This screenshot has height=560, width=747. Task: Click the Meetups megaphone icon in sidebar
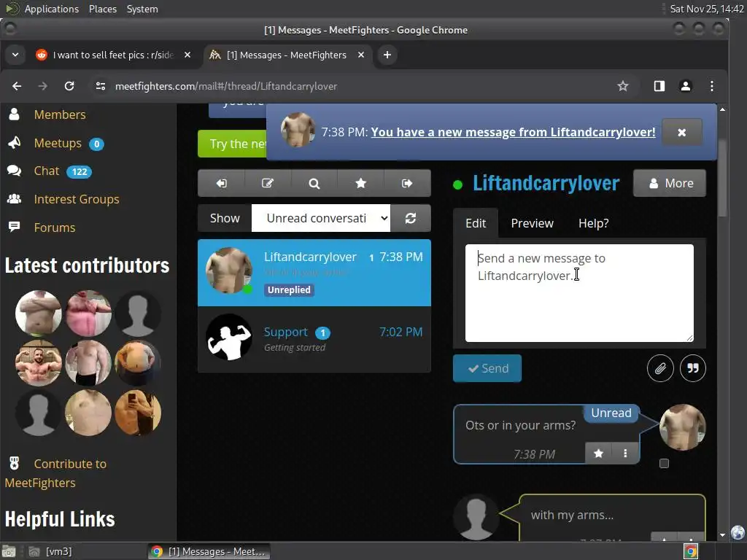15,142
